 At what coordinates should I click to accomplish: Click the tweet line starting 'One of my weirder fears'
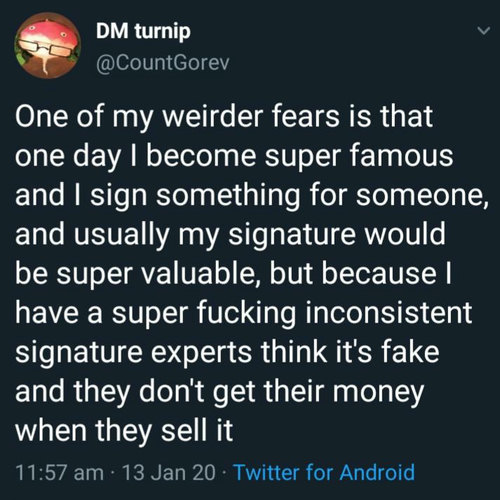point(224,116)
